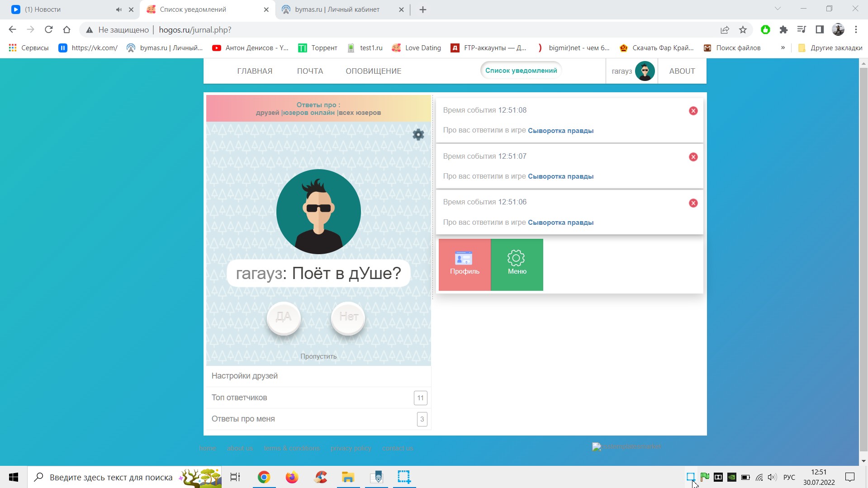Skip question with Пропустить link
This screenshot has height=488, width=868.
318,356
